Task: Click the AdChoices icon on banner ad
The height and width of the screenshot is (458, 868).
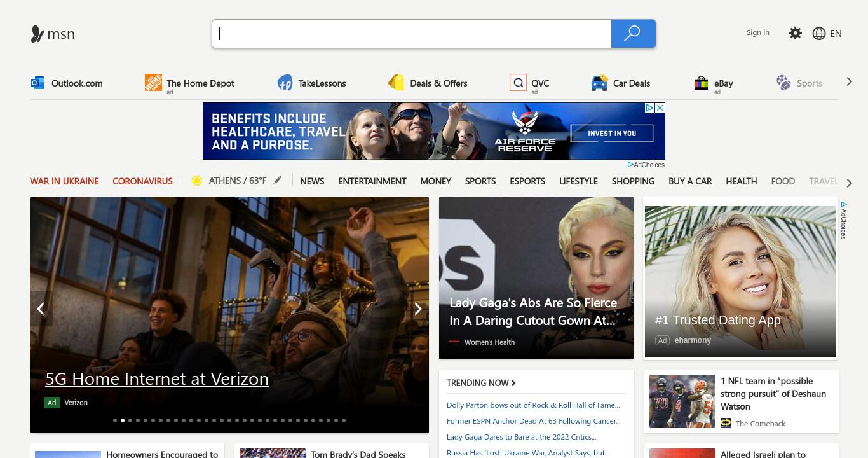Action: 649,108
